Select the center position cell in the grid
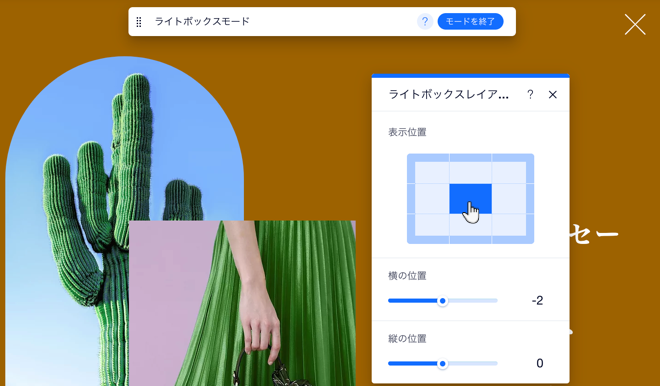 pos(471,199)
